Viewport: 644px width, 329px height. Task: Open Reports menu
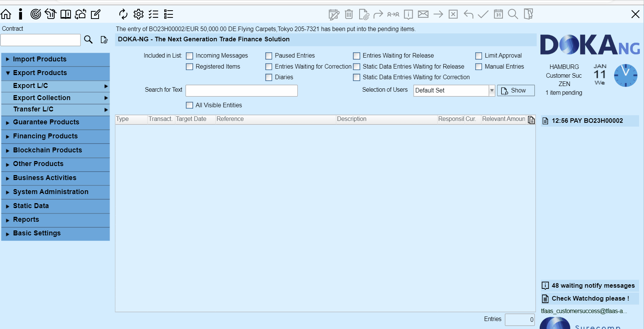(56, 219)
